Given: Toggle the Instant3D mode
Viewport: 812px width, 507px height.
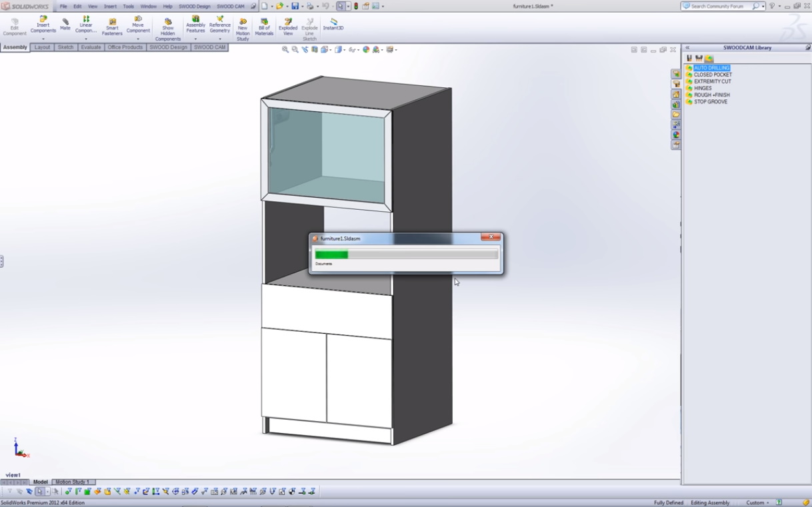Looking at the screenshot, I should click(333, 24).
